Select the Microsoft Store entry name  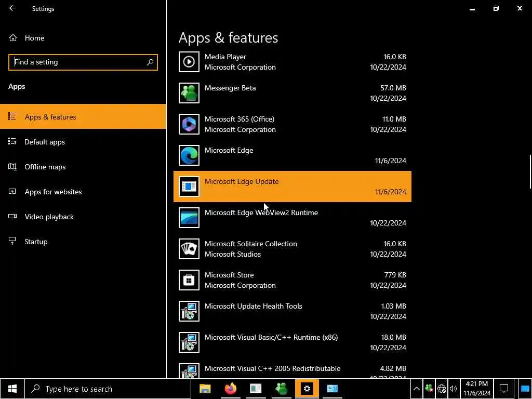coord(229,275)
